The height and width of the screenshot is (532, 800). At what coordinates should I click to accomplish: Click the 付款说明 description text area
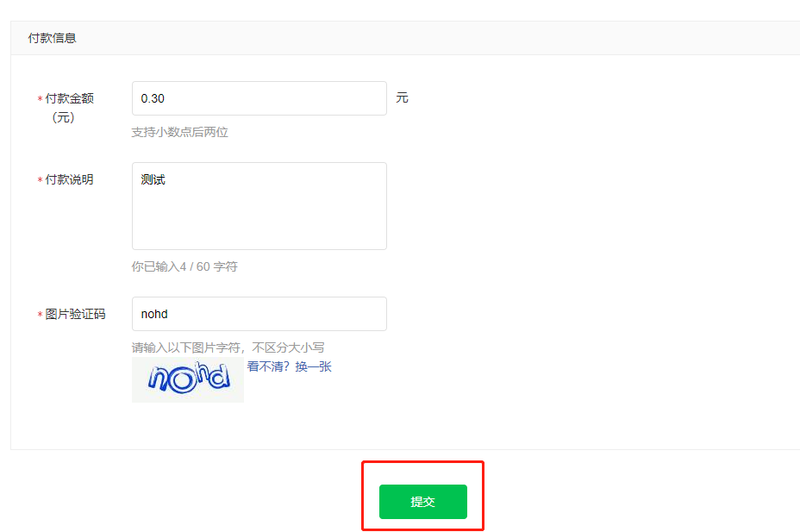click(x=259, y=206)
